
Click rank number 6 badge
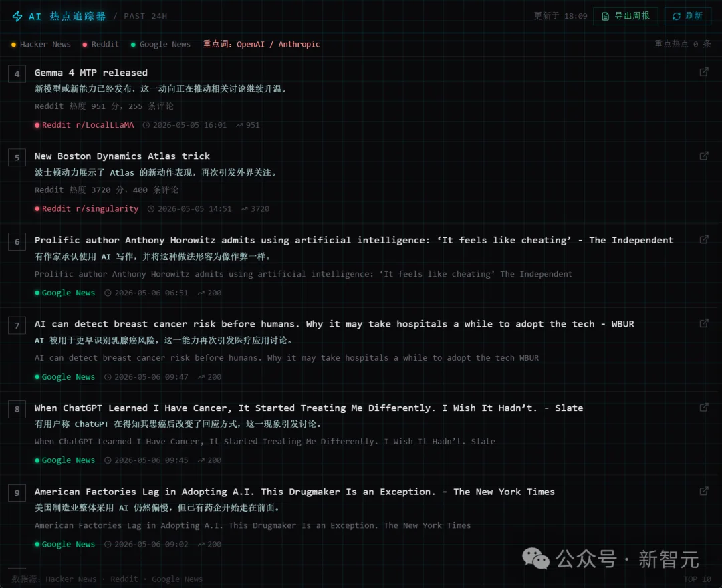point(17,242)
